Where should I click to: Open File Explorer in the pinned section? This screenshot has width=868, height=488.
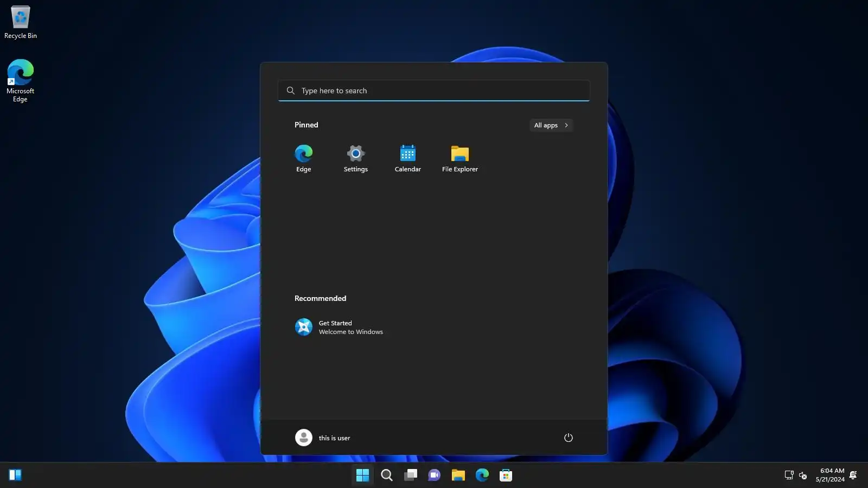click(459, 158)
